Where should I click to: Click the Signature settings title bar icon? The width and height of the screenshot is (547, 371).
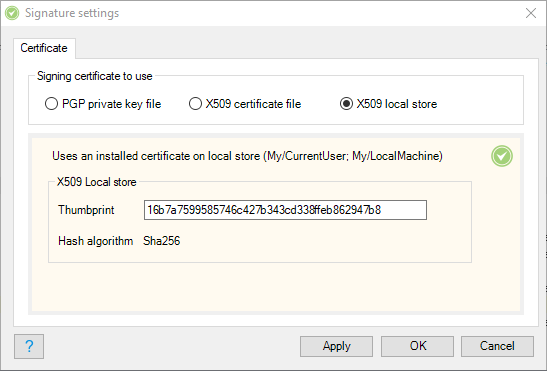coord(12,13)
